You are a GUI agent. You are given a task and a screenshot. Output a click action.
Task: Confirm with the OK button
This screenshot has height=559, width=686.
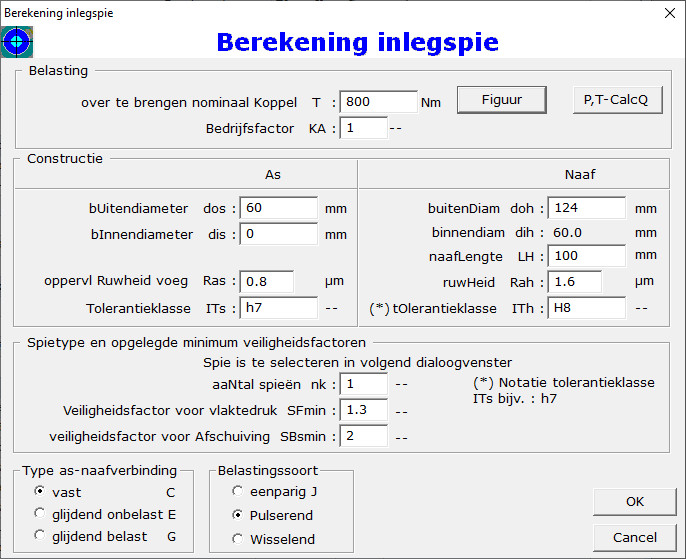tap(635, 502)
